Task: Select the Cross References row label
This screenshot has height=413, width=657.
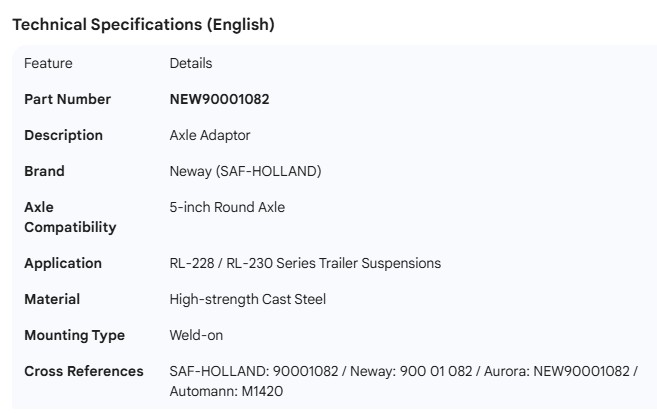Action: pyautogui.click(x=84, y=371)
